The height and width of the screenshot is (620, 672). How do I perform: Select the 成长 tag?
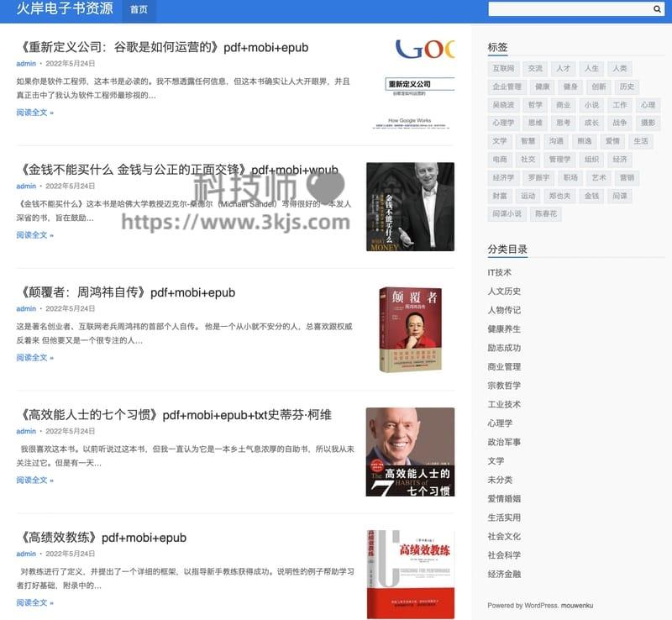click(591, 123)
